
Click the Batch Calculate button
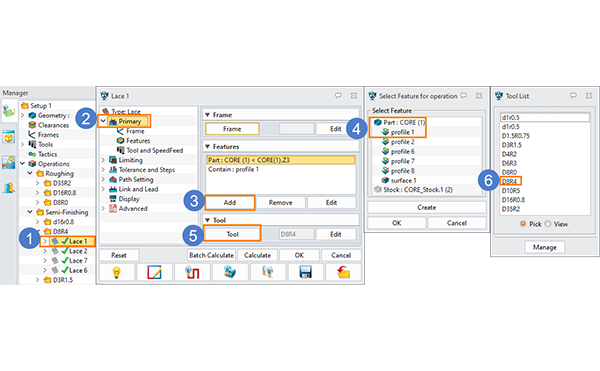tap(211, 255)
